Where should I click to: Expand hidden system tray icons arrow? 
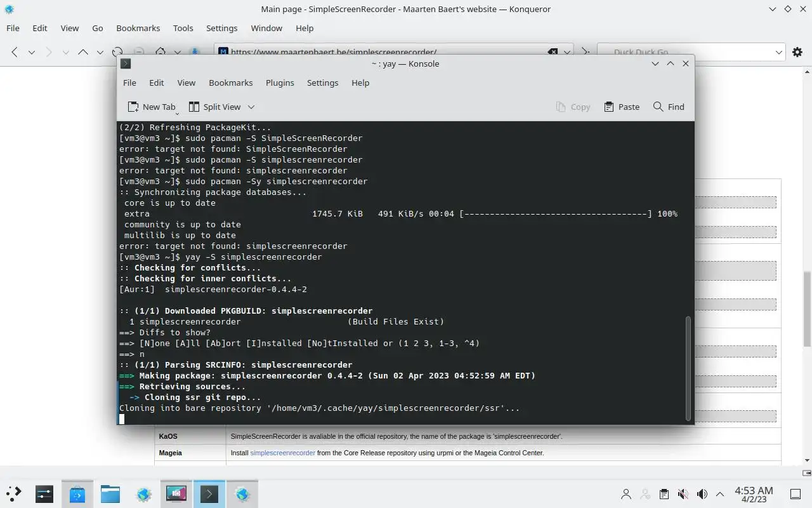click(x=720, y=494)
